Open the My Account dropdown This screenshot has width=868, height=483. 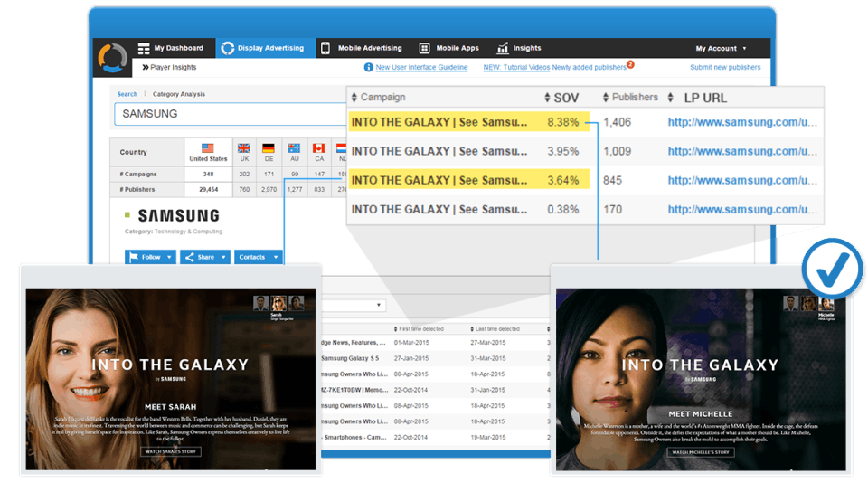(721, 48)
